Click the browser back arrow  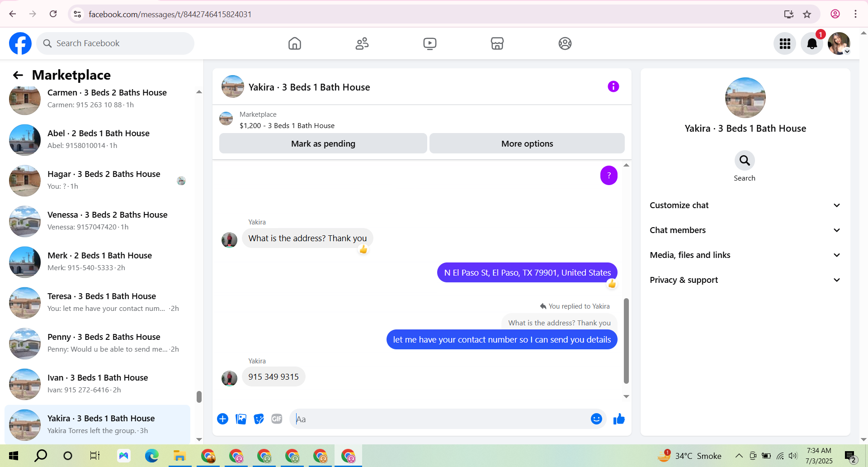pos(13,14)
